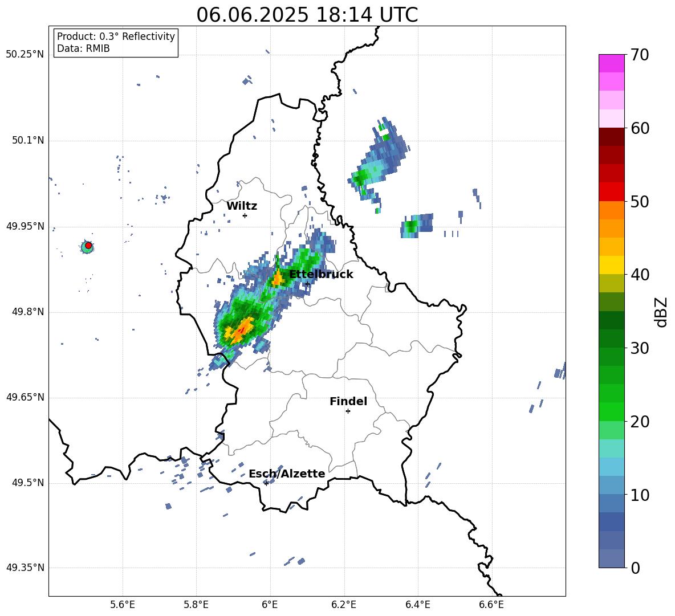Click the colorbar 0 tick label
The image size is (675, 616).
coord(635,568)
